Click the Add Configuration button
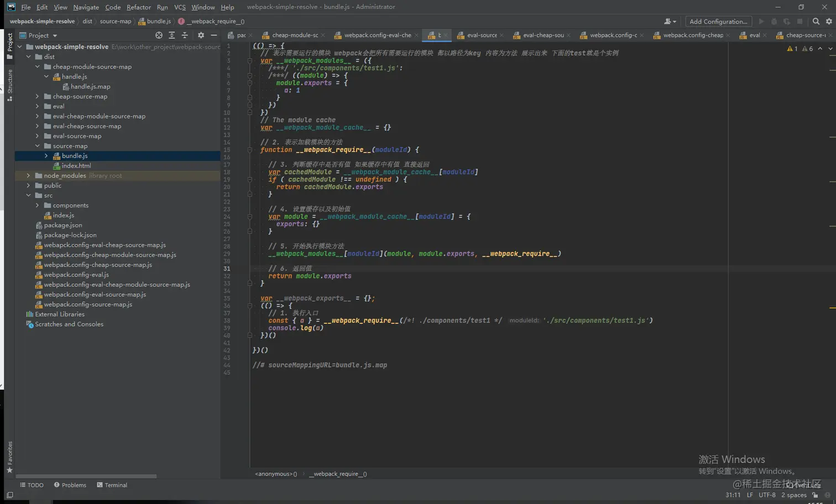This screenshot has width=836, height=504. pos(718,22)
